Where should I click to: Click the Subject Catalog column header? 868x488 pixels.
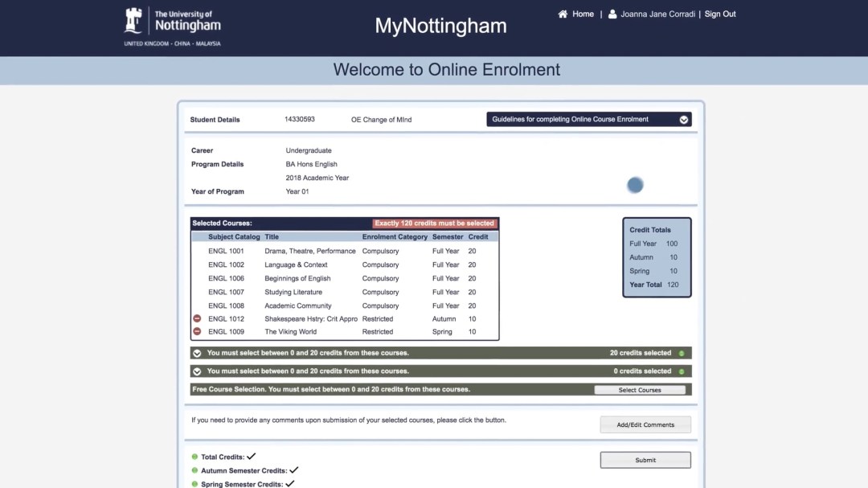coord(234,236)
